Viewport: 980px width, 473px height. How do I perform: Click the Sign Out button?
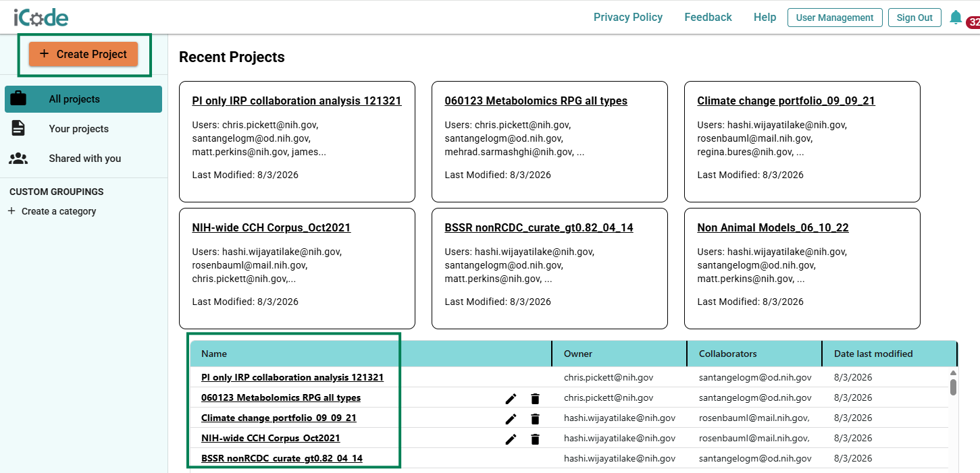(914, 18)
